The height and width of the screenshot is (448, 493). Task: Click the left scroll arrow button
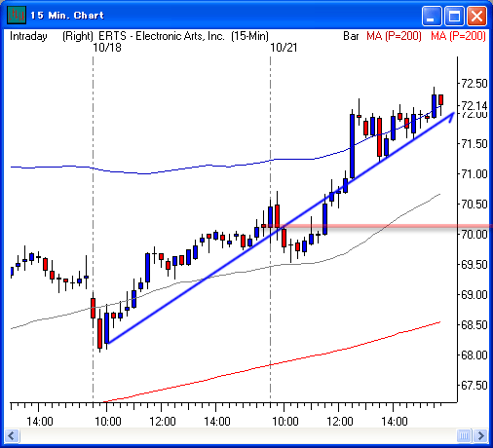[13, 435]
